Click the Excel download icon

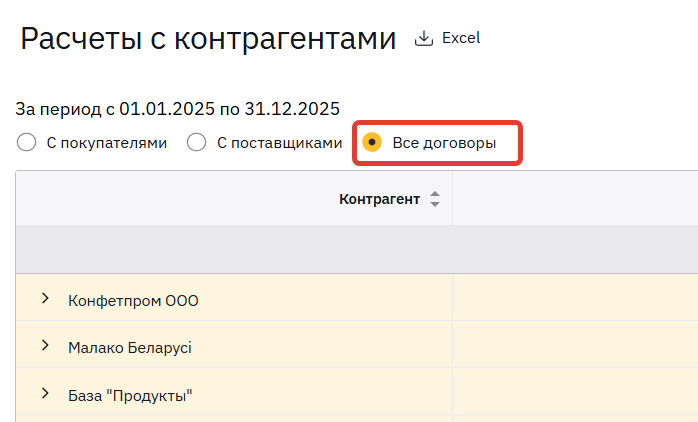(x=424, y=38)
